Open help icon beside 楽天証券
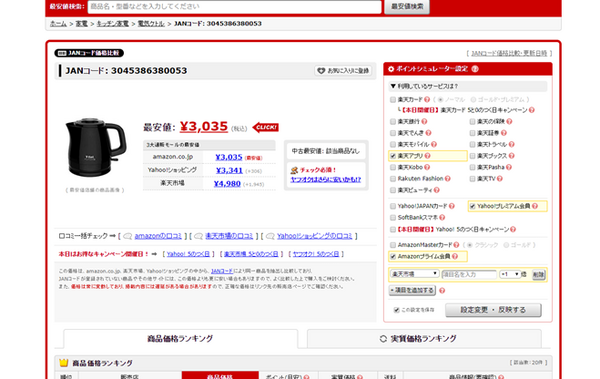This screenshot has height=379, width=600. pos(504,133)
